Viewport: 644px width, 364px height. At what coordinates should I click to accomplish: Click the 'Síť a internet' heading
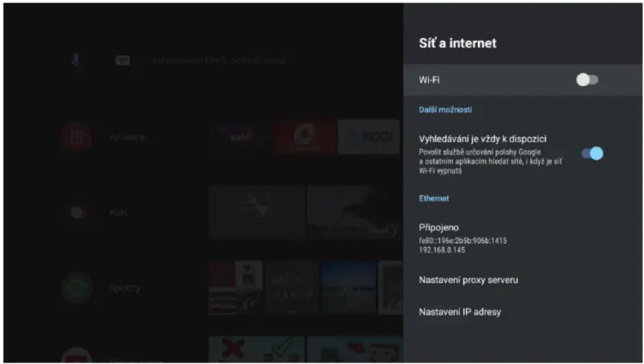pos(457,43)
